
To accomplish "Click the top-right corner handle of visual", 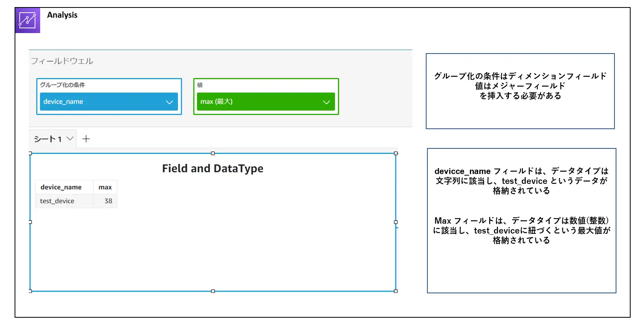I will (x=396, y=153).
